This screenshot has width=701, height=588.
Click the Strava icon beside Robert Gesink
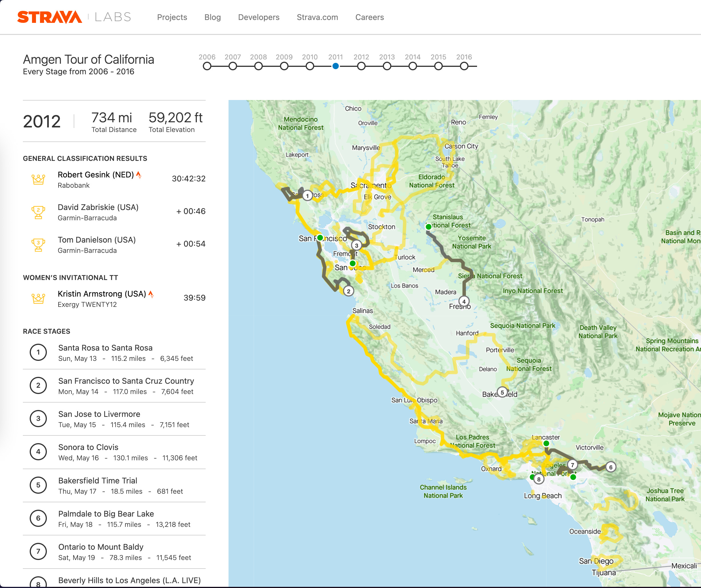[x=139, y=175]
